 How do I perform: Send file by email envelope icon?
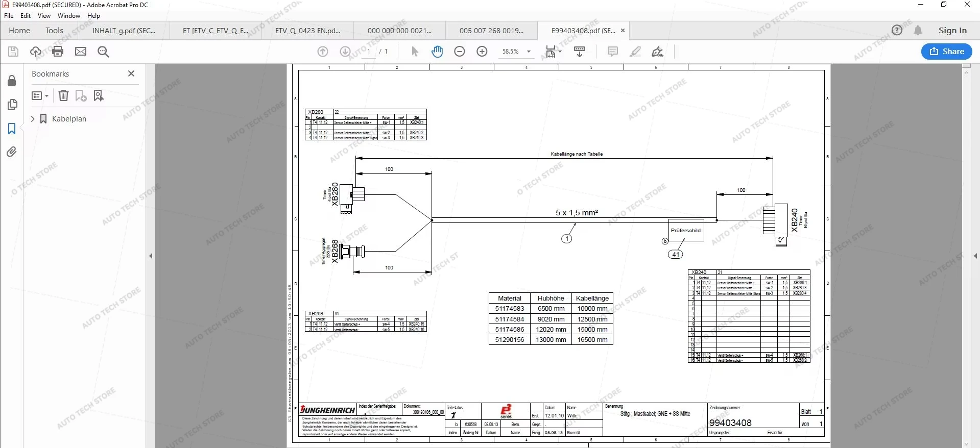tap(81, 52)
